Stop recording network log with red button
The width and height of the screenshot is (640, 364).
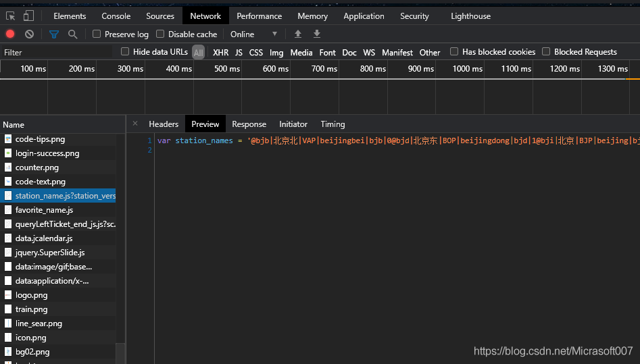pos(10,34)
